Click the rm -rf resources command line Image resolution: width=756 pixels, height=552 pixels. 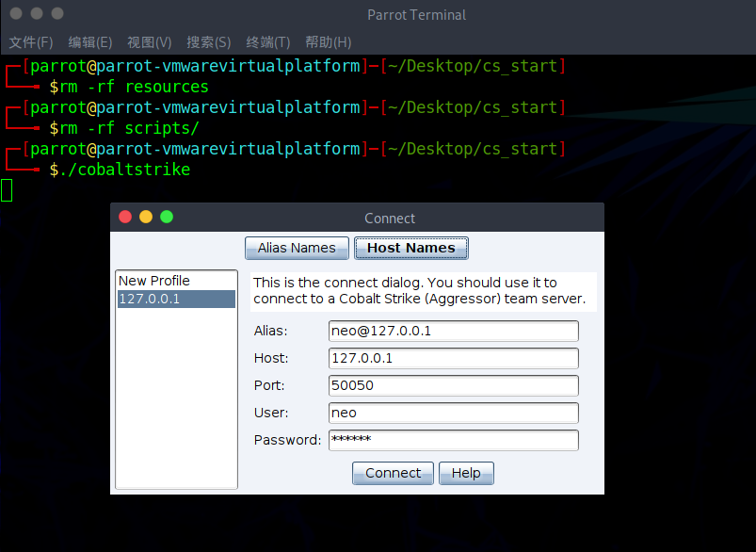[134, 87]
